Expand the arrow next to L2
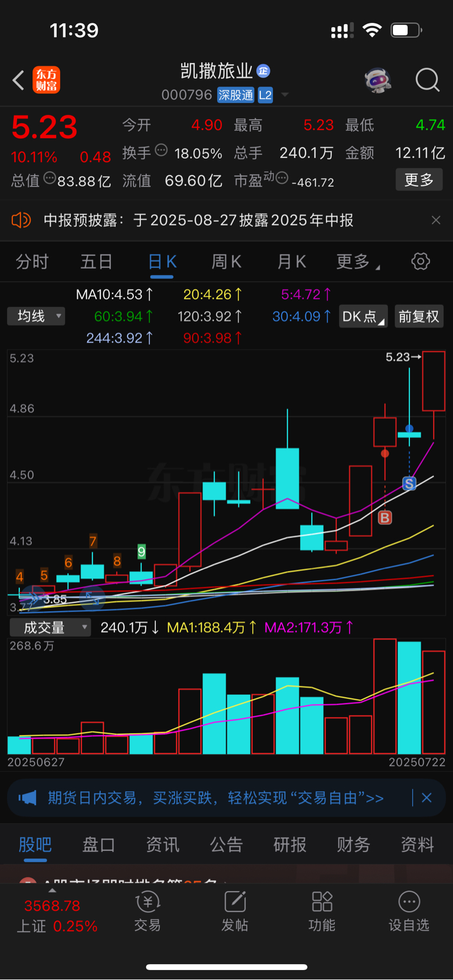 (x=285, y=95)
